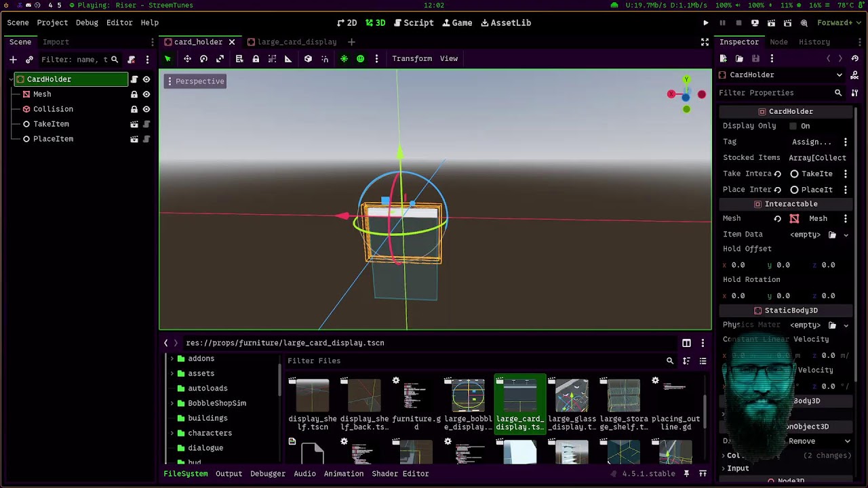The image size is (868, 488).
Task: Lock selected node via toolbar padlock
Action: (x=256, y=59)
